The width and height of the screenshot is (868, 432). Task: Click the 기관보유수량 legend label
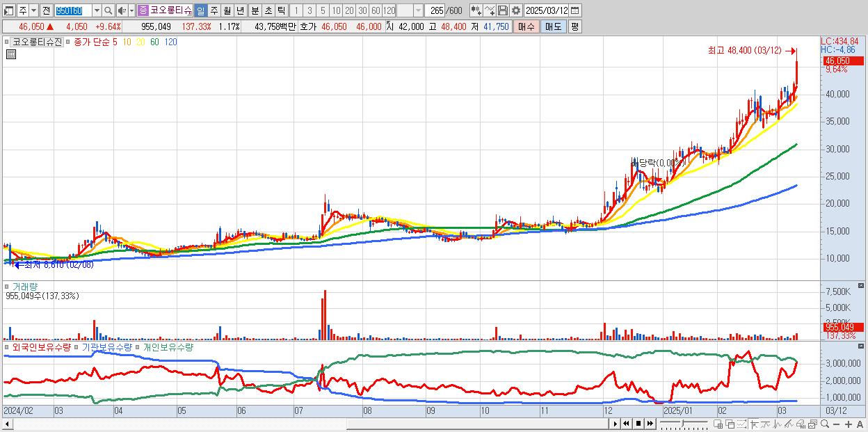pos(106,346)
